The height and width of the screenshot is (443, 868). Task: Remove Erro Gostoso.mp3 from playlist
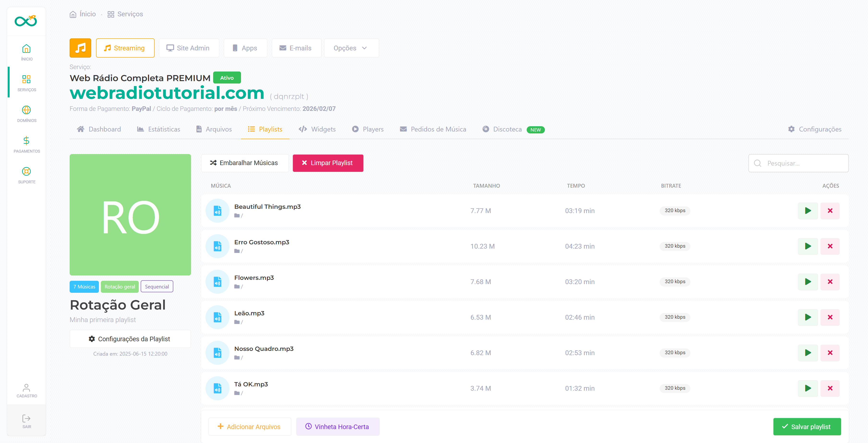830,246
